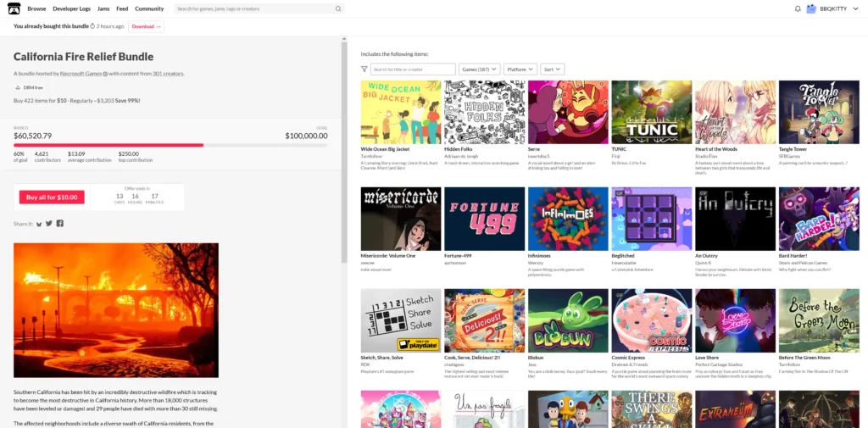The height and width of the screenshot is (428, 868).
Task: Click the verified badge beside Necrosoft Games
Action: click(105, 74)
